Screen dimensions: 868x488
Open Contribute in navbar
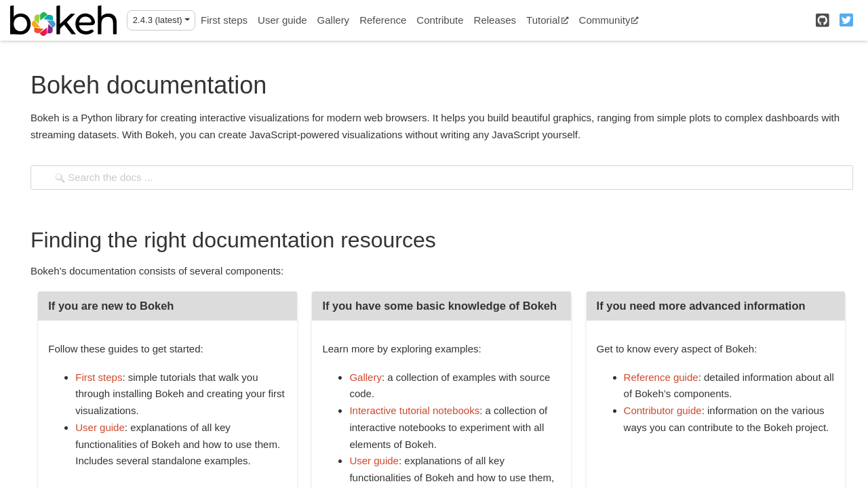(439, 20)
